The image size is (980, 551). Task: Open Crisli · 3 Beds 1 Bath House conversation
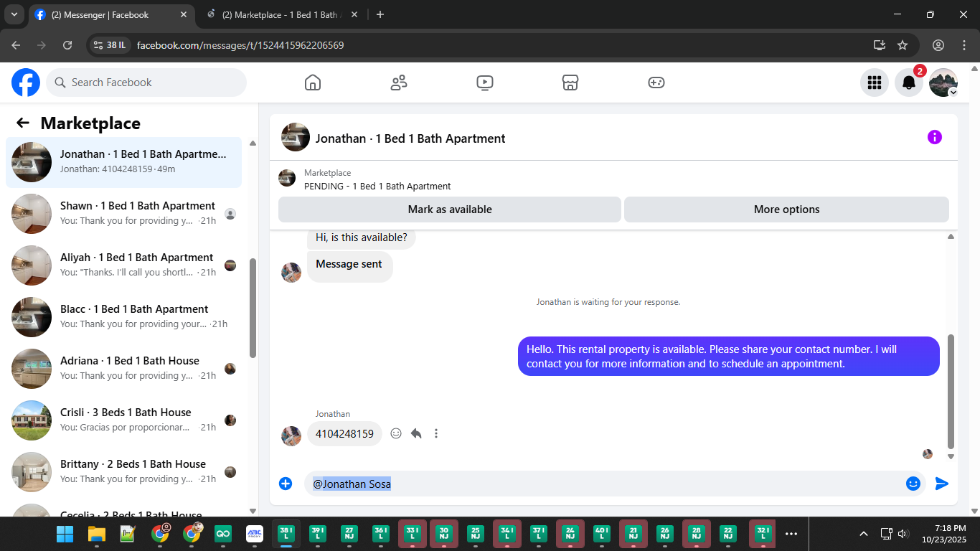click(123, 420)
